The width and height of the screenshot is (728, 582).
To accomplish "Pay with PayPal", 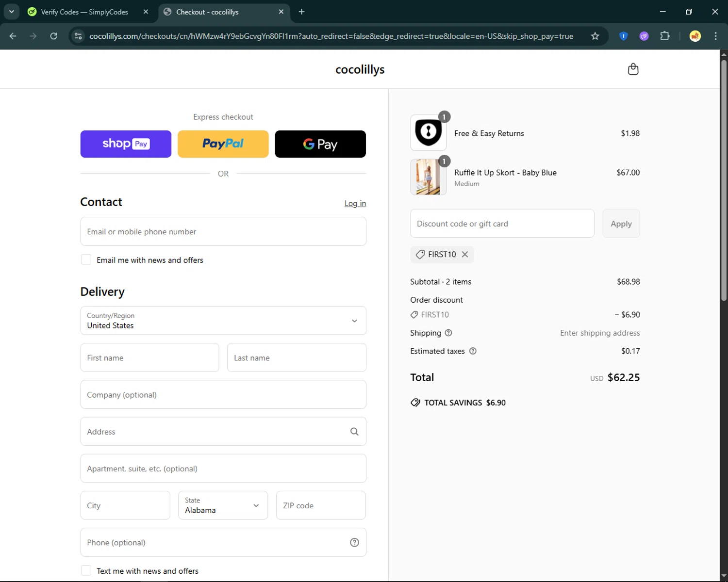I will [x=223, y=144].
